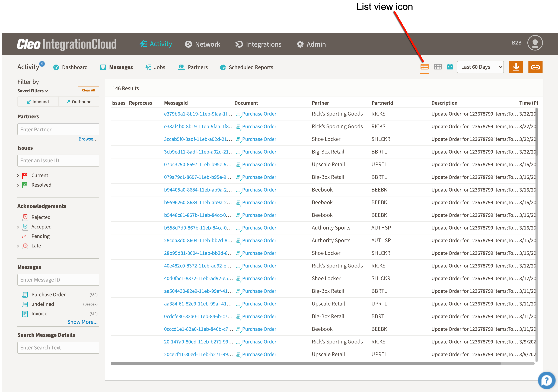
Task: Expand the Current issues tree item
Action: [x=18, y=176]
